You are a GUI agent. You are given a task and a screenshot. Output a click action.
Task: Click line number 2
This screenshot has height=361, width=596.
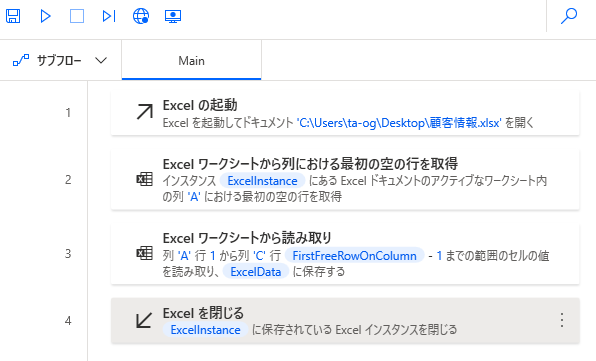(x=68, y=179)
